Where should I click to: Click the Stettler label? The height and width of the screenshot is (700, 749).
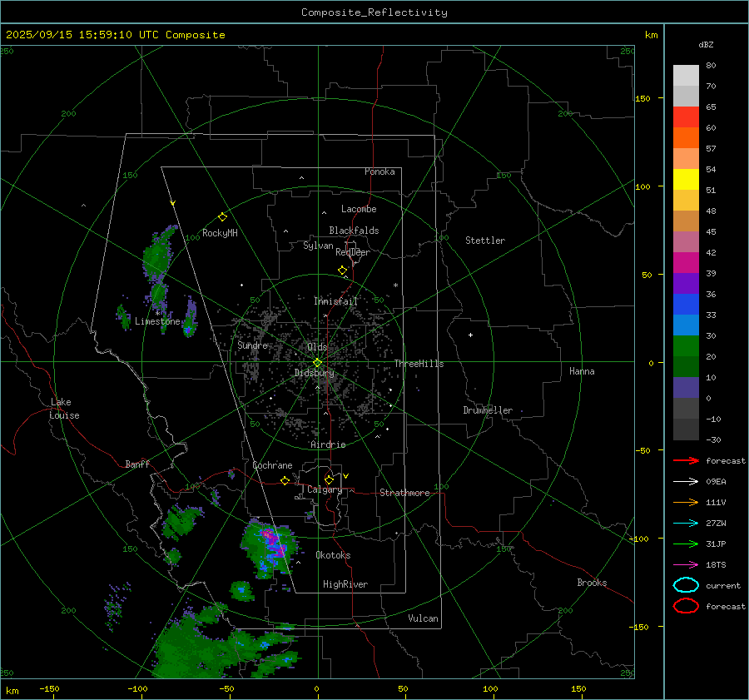coord(485,241)
